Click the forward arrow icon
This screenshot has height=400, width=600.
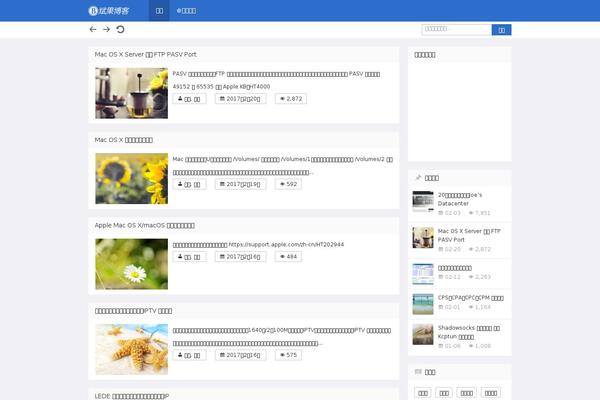point(106,29)
